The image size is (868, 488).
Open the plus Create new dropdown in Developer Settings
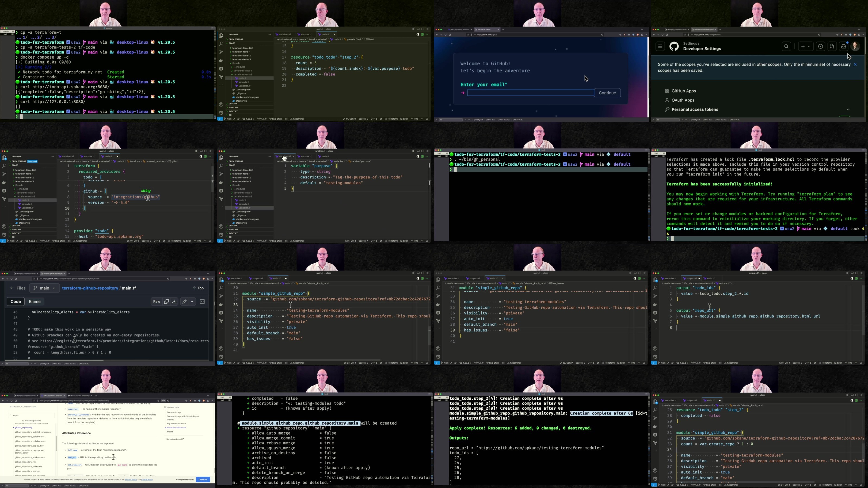[806, 46]
